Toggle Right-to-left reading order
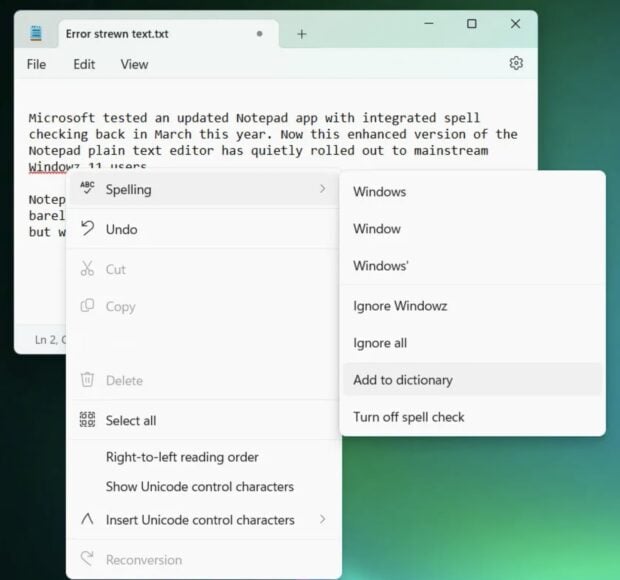This screenshot has width=620, height=580. [x=182, y=457]
